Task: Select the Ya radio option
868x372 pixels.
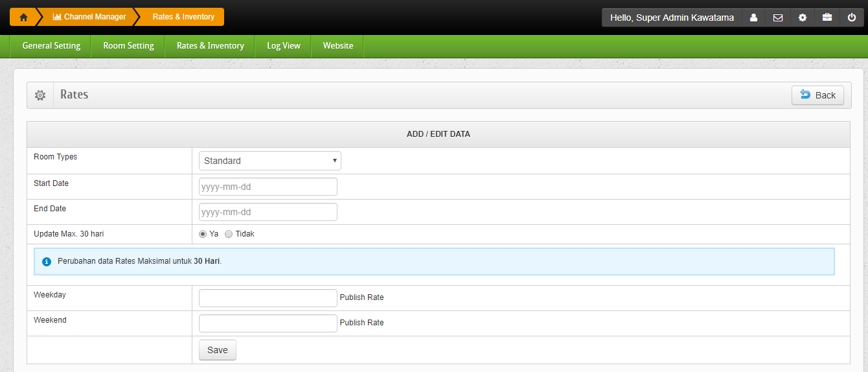Action: tap(203, 234)
